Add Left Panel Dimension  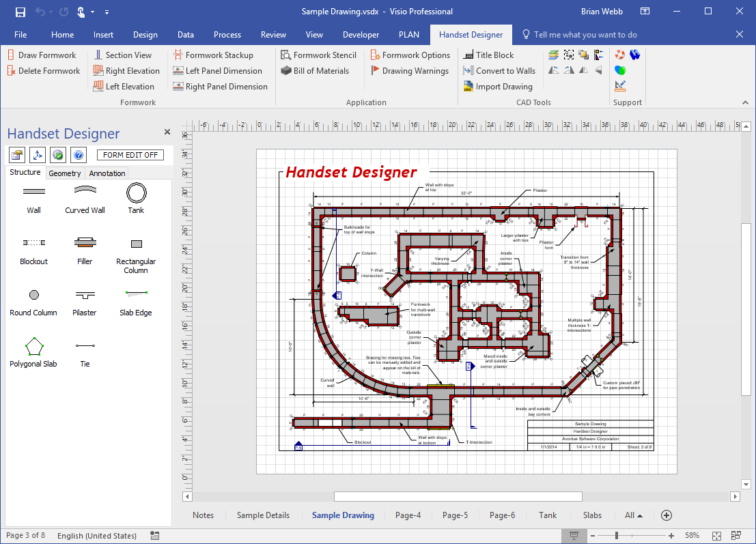[x=217, y=71]
